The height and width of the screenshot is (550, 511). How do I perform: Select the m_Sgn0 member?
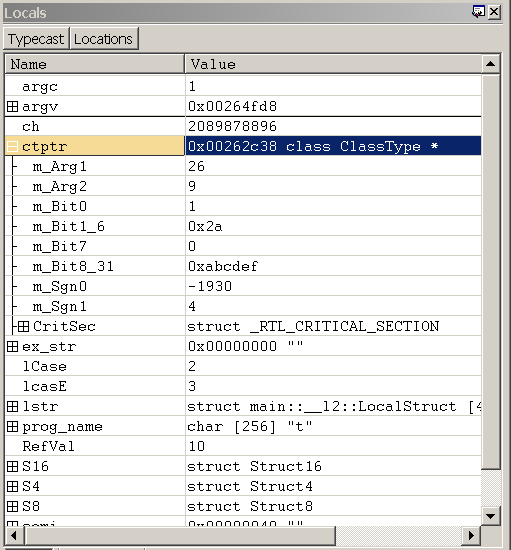coord(60,287)
